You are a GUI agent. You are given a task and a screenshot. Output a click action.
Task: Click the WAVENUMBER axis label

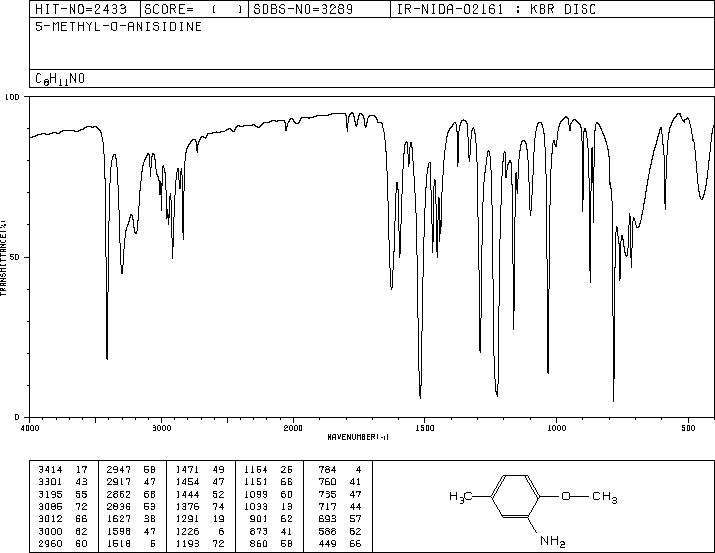point(358,437)
